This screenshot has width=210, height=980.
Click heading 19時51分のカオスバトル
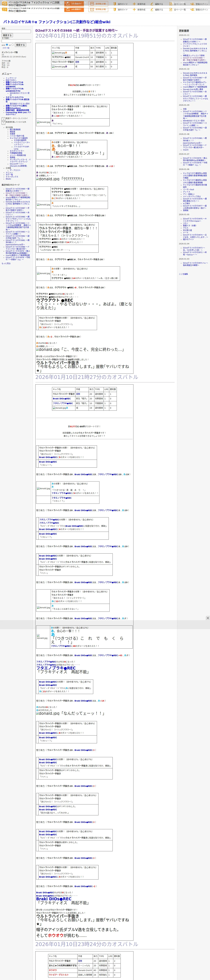coord(87,36)
